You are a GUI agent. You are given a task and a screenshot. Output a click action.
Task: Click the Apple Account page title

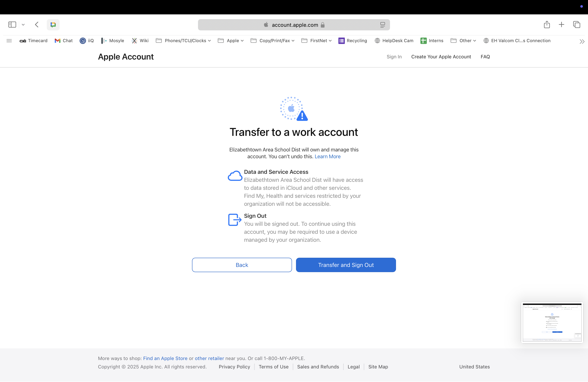pyautogui.click(x=126, y=57)
